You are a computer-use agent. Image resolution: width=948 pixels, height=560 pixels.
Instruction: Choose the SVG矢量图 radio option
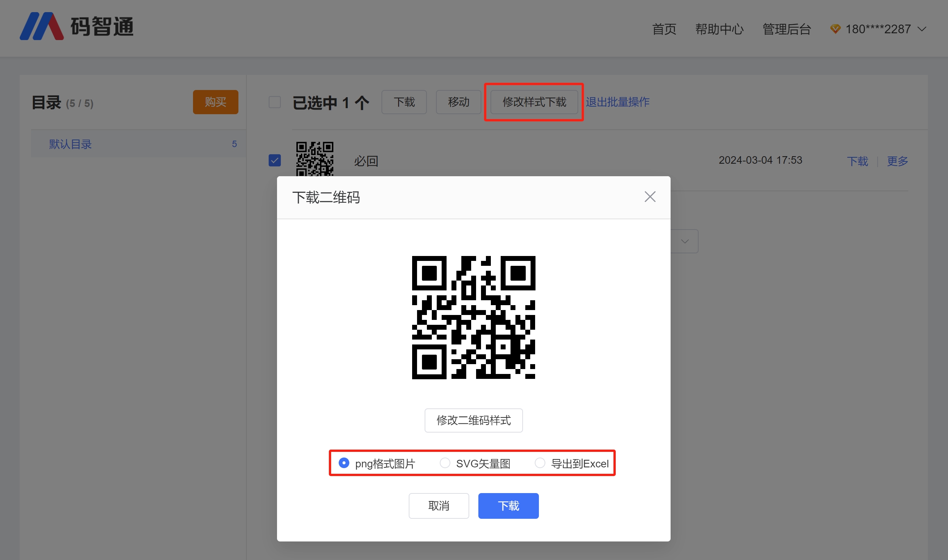pos(445,463)
